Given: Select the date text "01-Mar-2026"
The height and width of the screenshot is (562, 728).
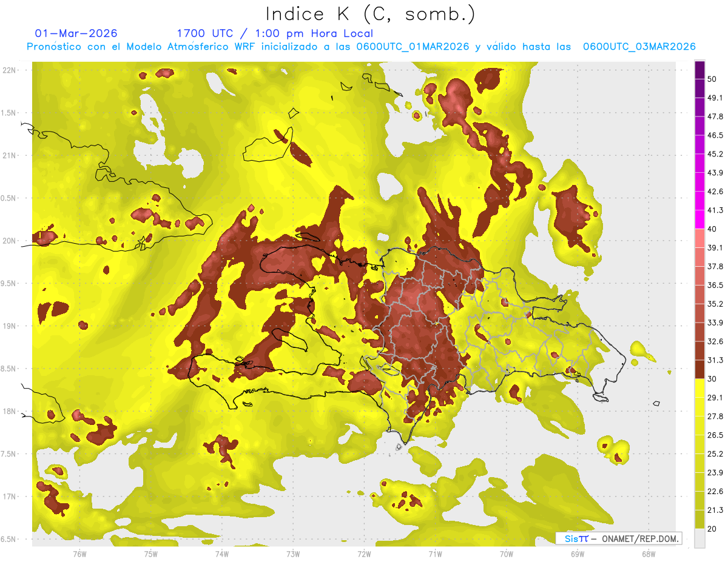Looking at the screenshot, I should [76, 33].
